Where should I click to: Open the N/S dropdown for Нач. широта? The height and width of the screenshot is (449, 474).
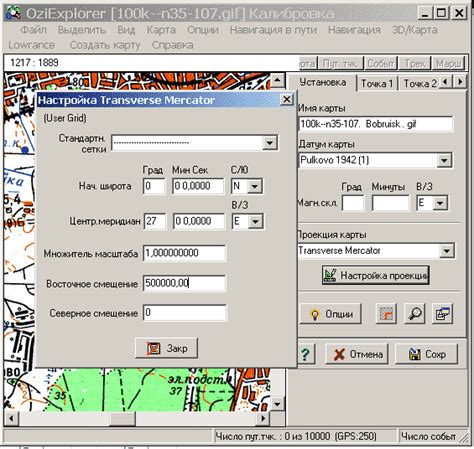pos(255,186)
